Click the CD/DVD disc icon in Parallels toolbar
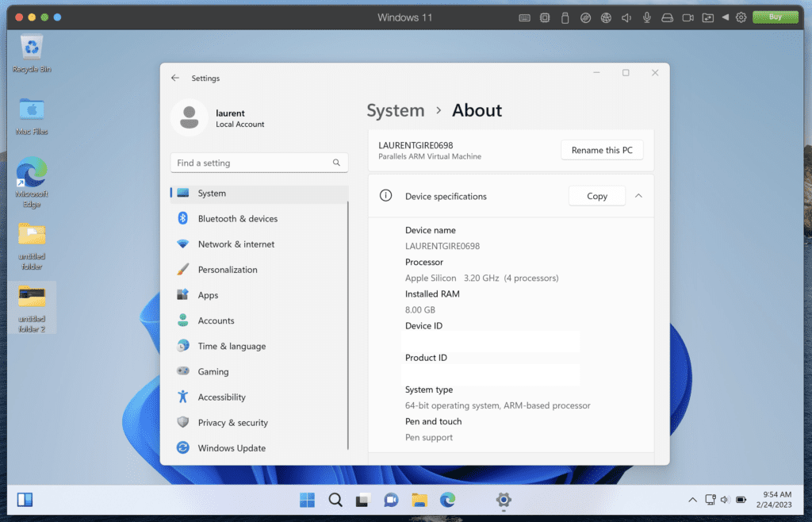Image resolution: width=812 pixels, height=522 pixels. tap(585, 17)
